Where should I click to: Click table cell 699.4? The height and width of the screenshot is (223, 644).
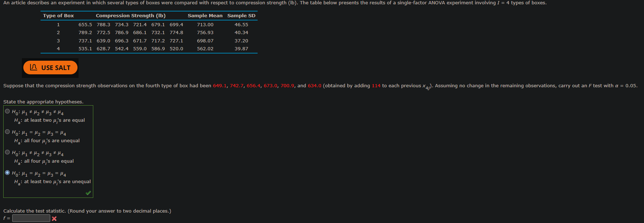(177, 25)
